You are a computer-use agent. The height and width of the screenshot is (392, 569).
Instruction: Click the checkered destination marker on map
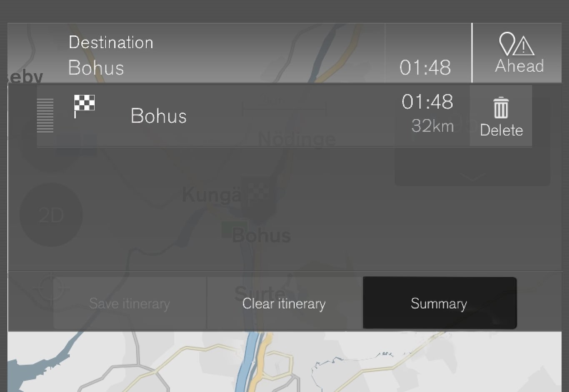pyautogui.click(x=259, y=193)
